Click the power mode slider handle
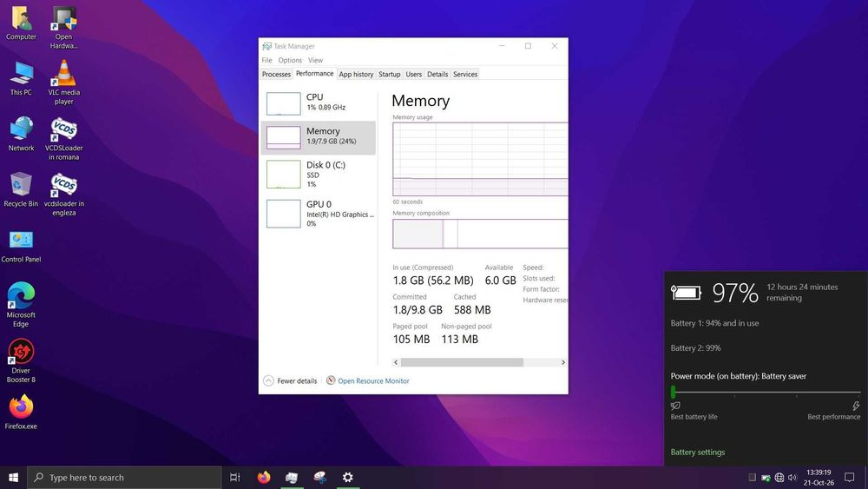The image size is (868, 489). coord(674,392)
